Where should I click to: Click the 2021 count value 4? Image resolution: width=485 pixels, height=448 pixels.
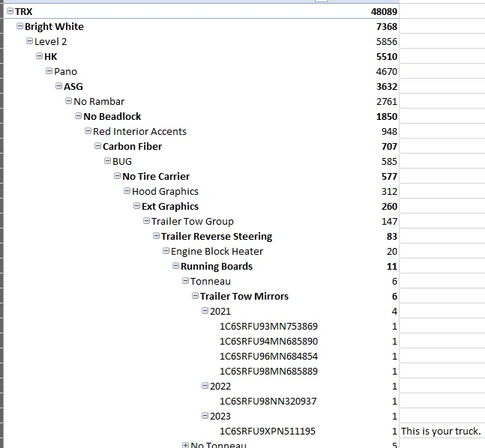click(394, 311)
